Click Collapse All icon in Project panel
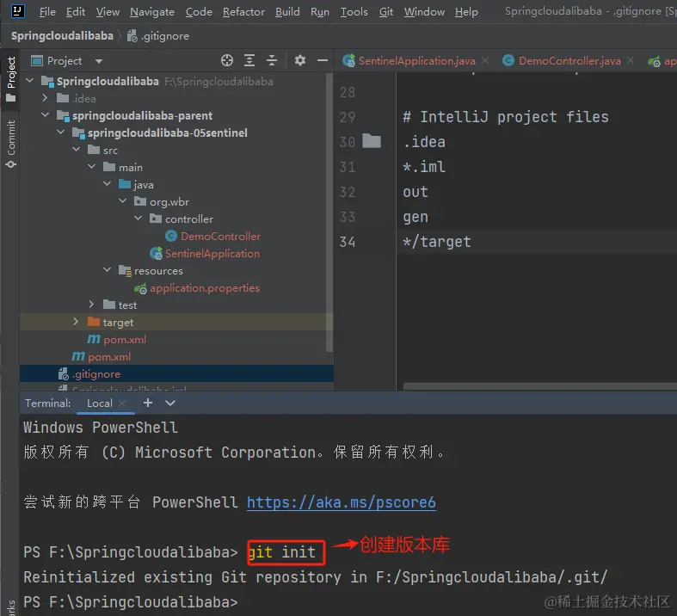The width and height of the screenshot is (677, 616). coord(272,60)
